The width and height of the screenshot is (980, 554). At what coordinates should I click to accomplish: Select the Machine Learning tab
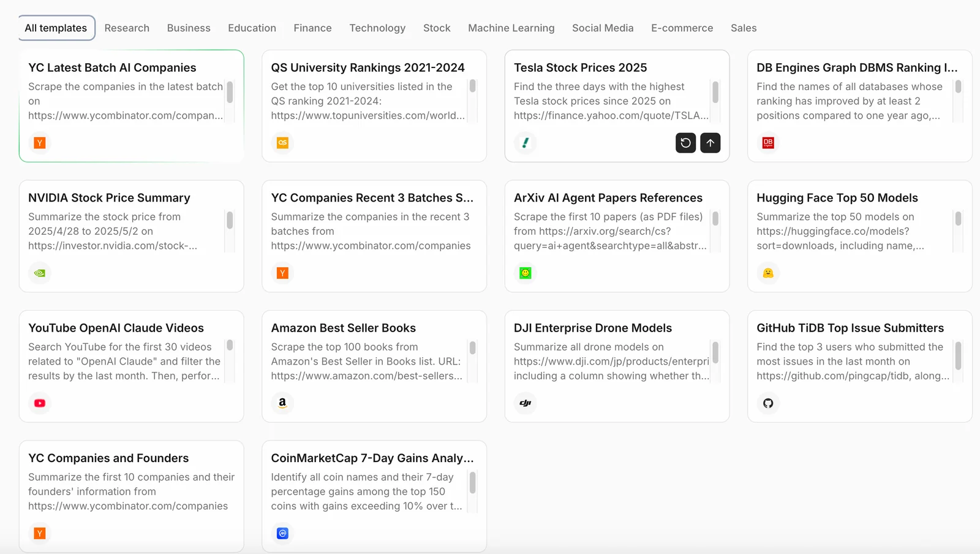tap(511, 28)
